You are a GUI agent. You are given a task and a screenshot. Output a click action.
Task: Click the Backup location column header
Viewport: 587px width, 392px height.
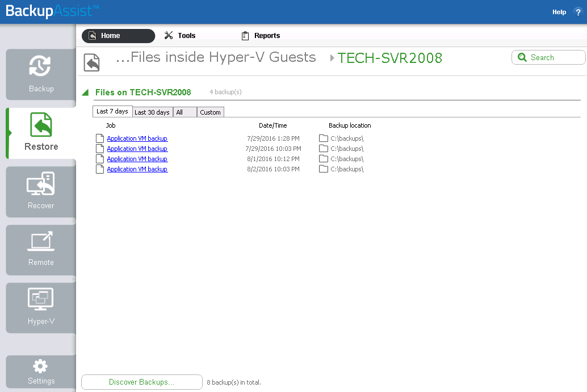click(350, 125)
